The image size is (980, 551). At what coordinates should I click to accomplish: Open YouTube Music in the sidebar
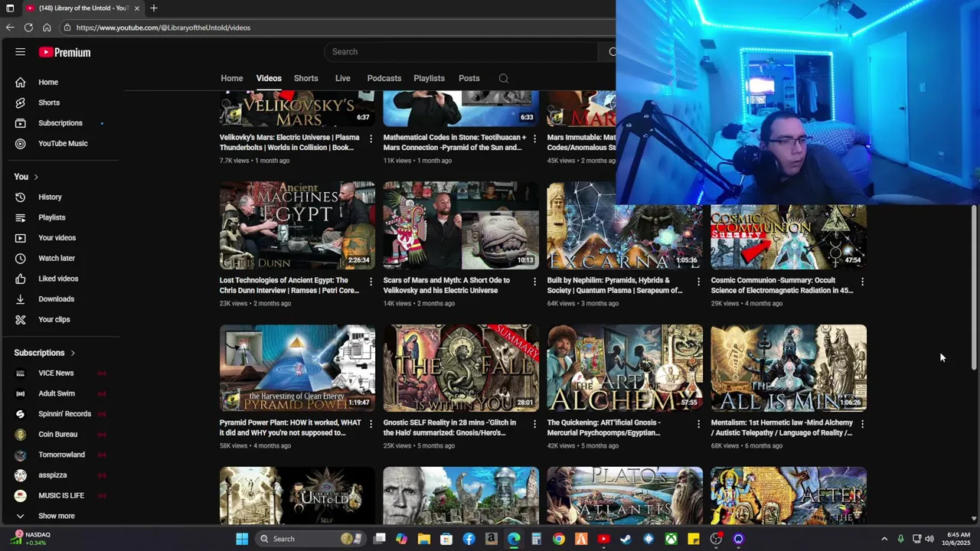(61, 143)
